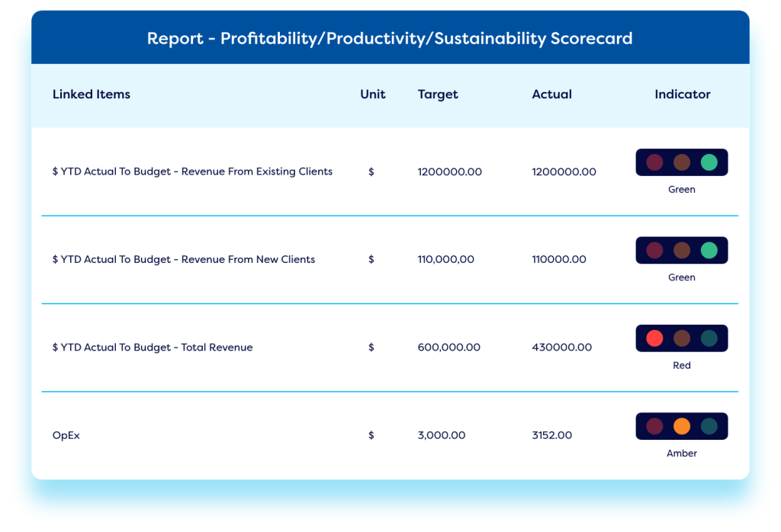Open Revenue From New Clients linked item
The height and width of the screenshot is (532, 781).
point(184,259)
